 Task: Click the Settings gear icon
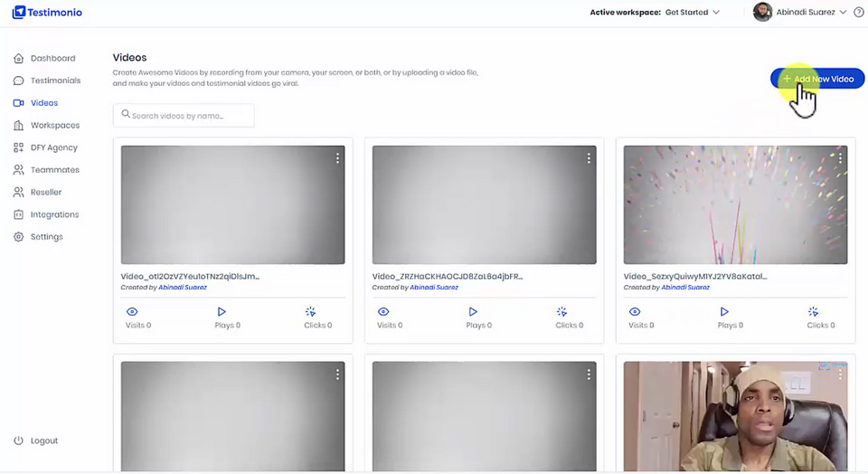(x=18, y=236)
